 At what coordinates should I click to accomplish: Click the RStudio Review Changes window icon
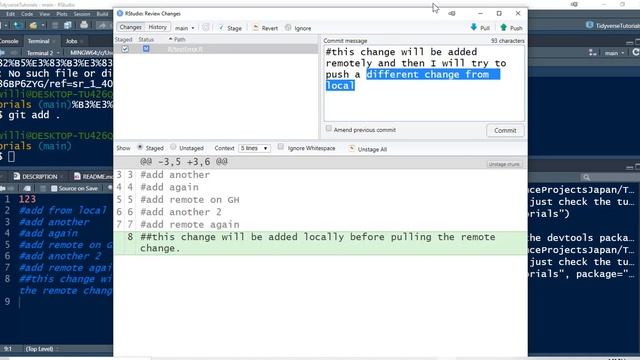[x=120, y=13]
